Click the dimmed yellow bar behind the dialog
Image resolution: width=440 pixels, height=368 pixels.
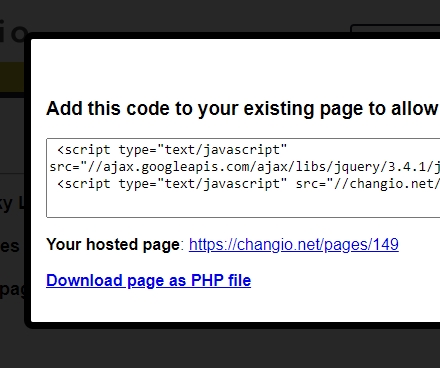point(12,77)
